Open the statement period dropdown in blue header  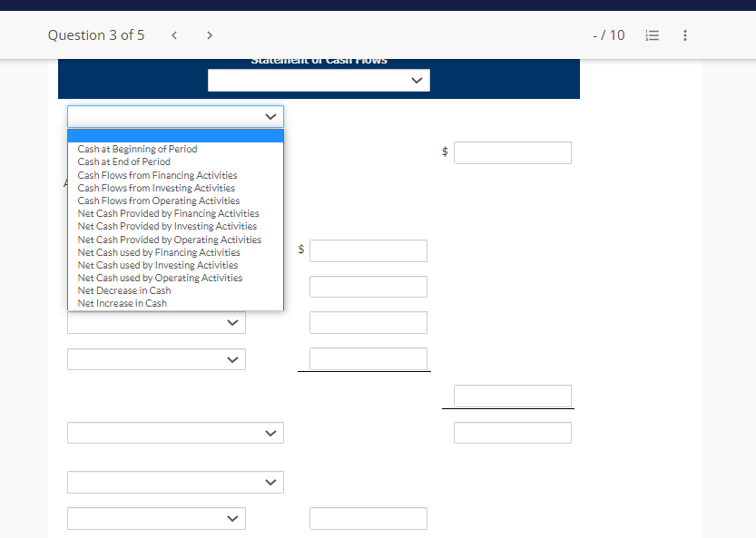point(319,81)
